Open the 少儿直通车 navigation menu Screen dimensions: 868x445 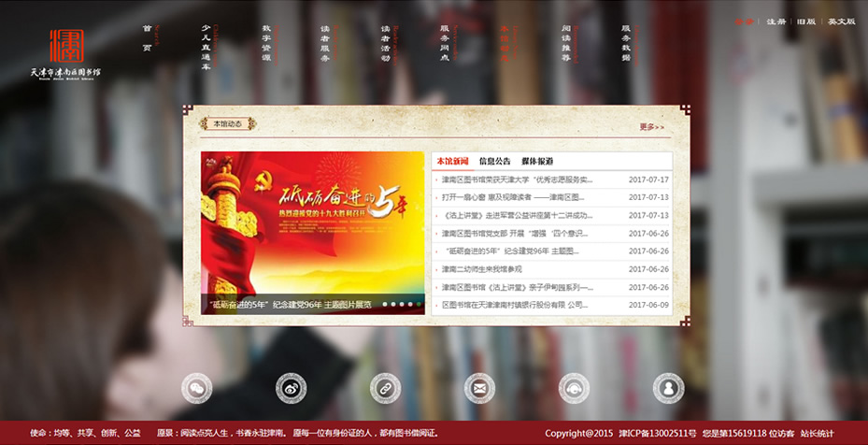tap(206, 47)
